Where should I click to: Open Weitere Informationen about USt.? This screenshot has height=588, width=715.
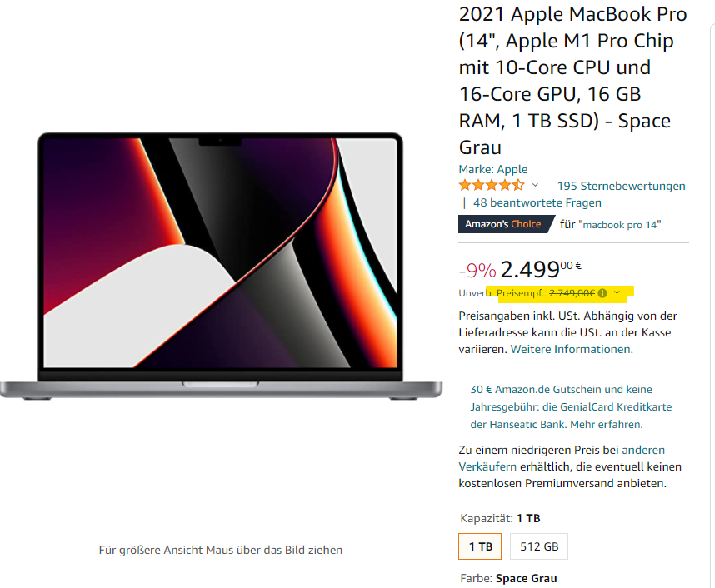point(572,349)
